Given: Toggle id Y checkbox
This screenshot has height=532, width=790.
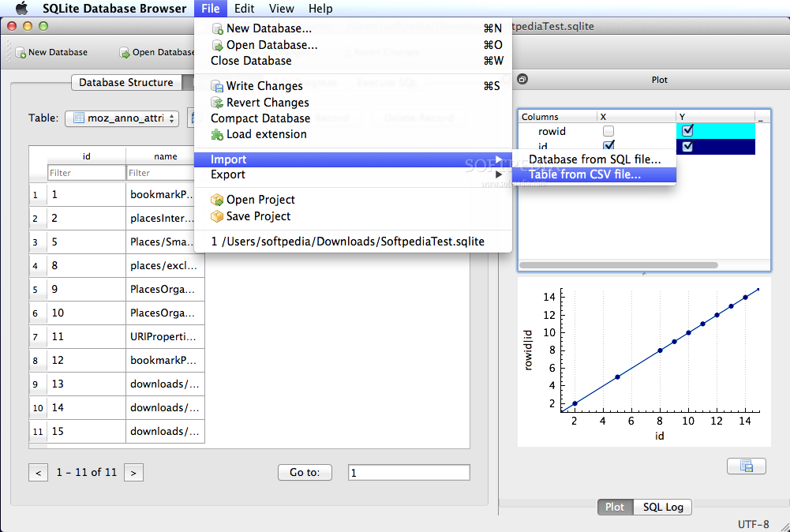Looking at the screenshot, I should [x=687, y=147].
